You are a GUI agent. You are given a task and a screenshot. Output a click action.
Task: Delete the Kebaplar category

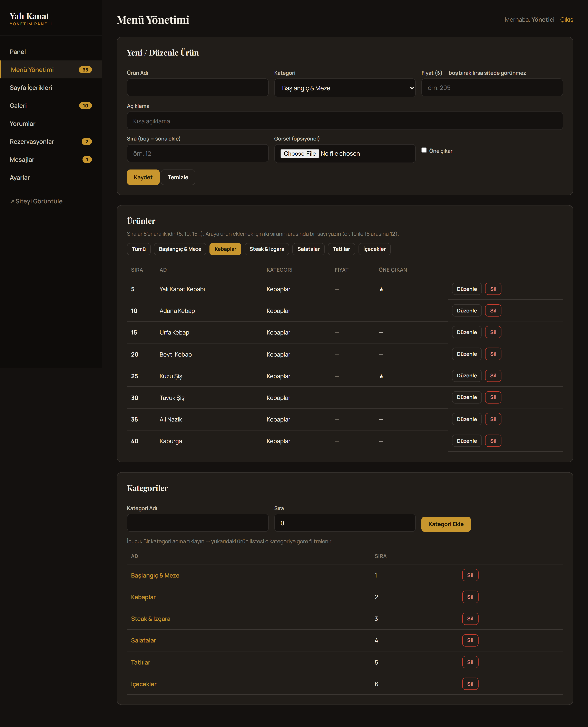click(470, 597)
